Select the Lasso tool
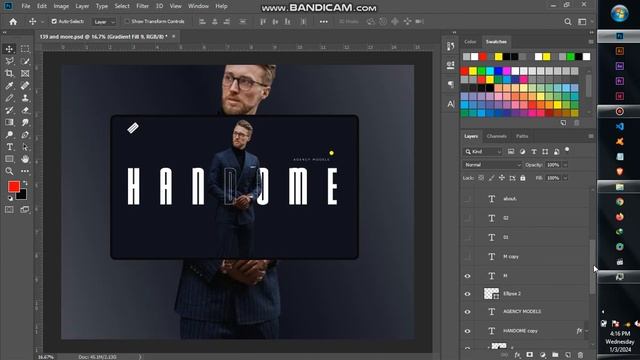The width and height of the screenshot is (640, 360). [x=9, y=61]
